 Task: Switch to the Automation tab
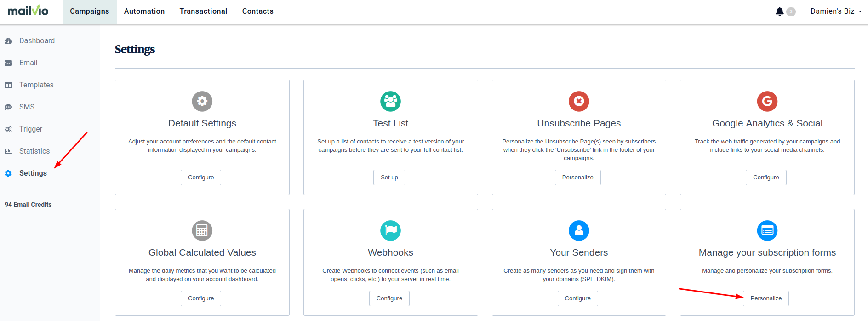click(x=144, y=11)
